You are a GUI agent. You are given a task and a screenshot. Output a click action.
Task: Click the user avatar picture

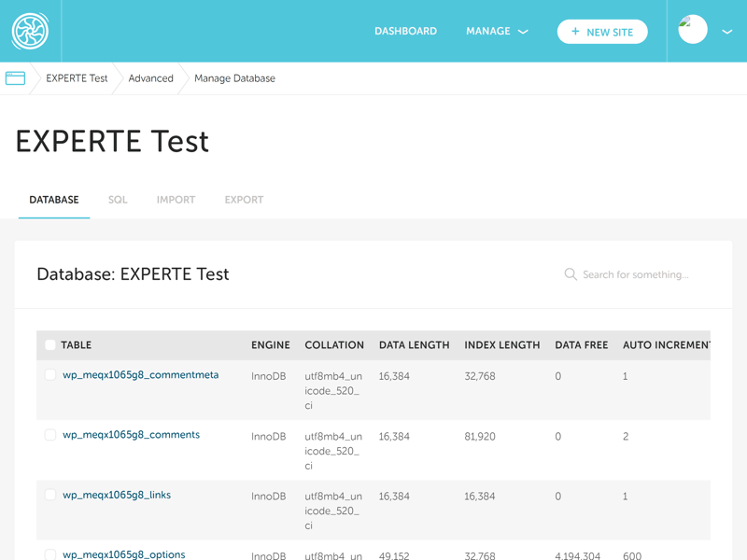click(693, 30)
